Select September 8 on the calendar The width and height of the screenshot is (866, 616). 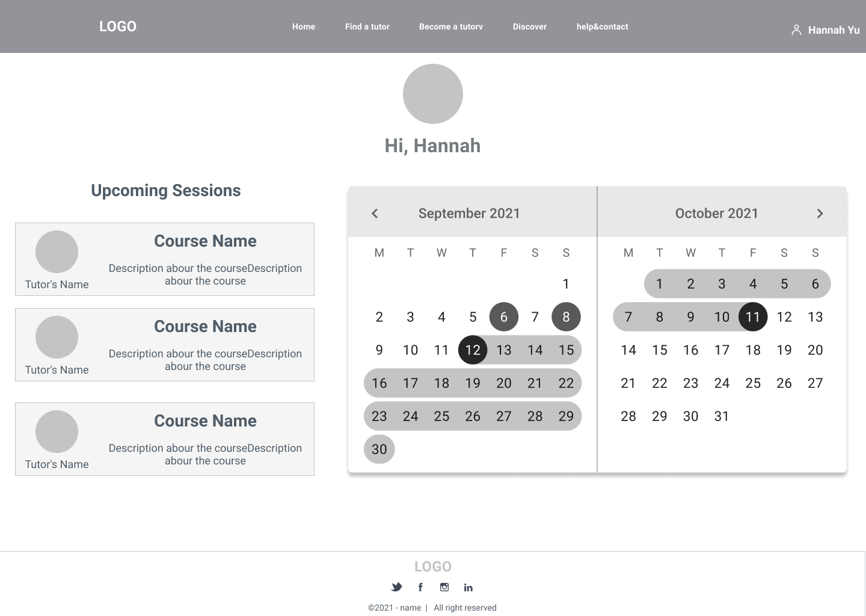(x=566, y=317)
